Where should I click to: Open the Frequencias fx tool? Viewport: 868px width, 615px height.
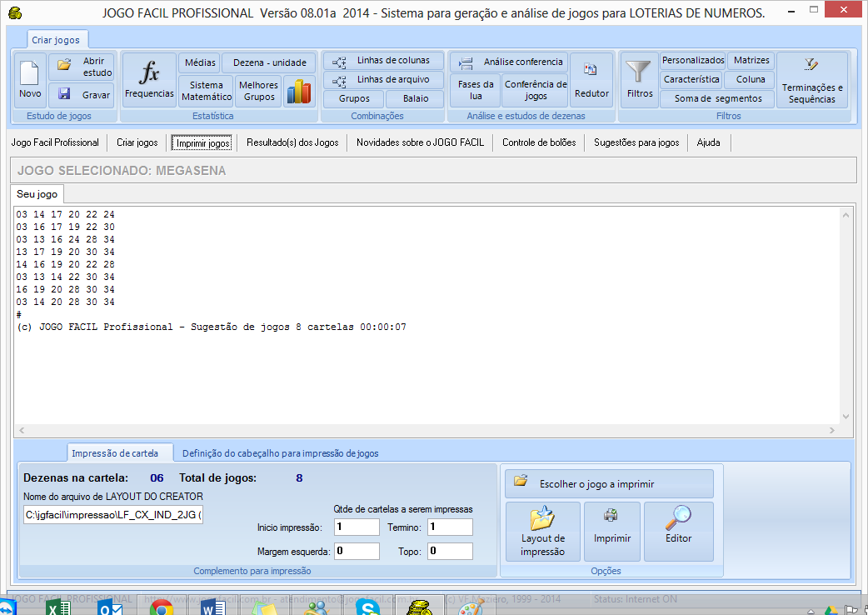[149, 81]
